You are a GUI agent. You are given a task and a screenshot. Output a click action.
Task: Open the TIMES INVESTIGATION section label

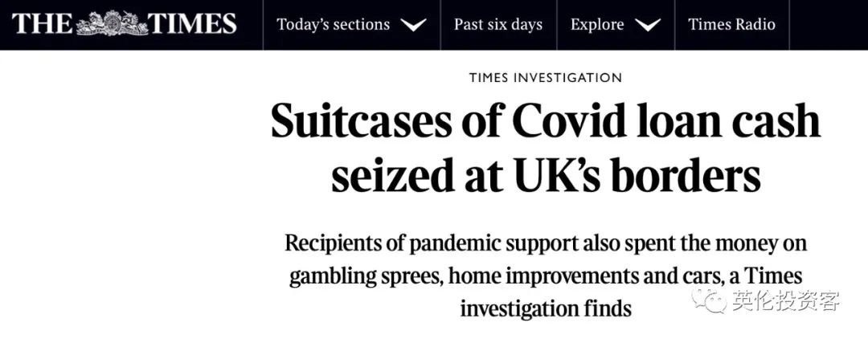point(545,78)
